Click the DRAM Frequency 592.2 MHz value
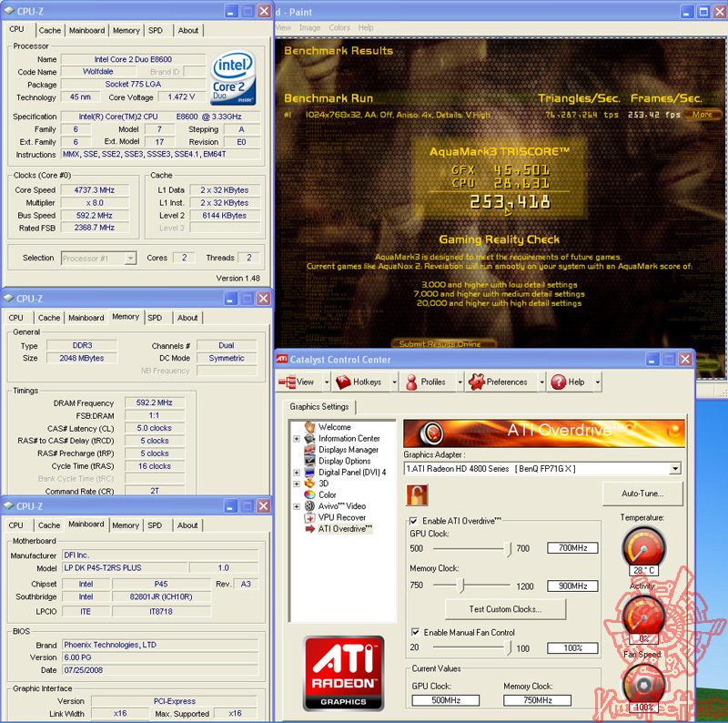This screenshot has width=728, height=723. pyautogui.click(x=154, y=402)
